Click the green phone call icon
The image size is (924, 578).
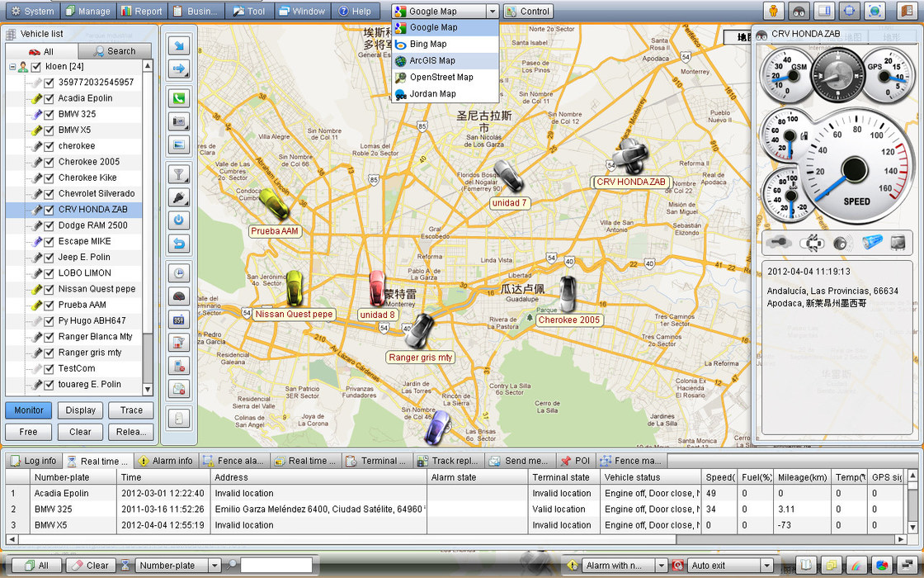tap(179, 98)
